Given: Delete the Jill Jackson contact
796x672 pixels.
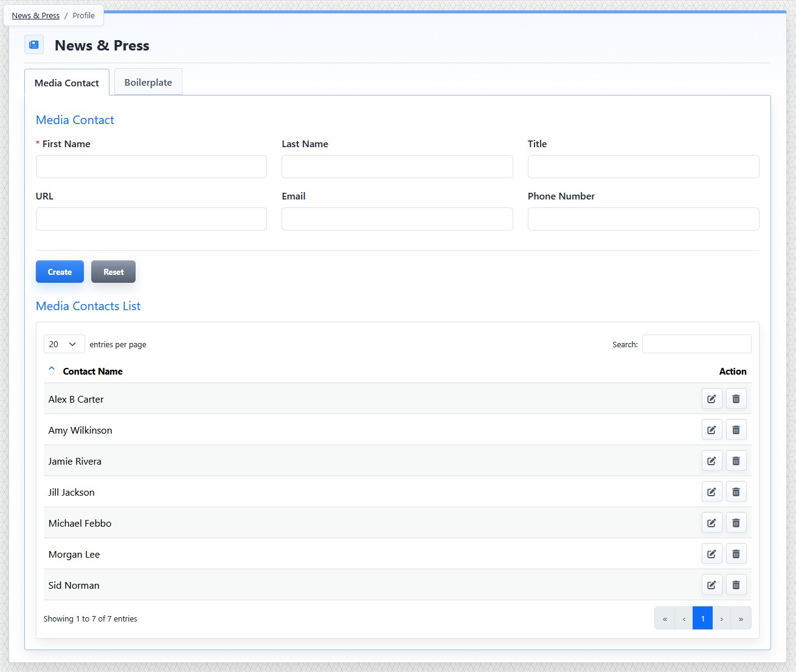Looking at the screenshot, I should point(736,492).
